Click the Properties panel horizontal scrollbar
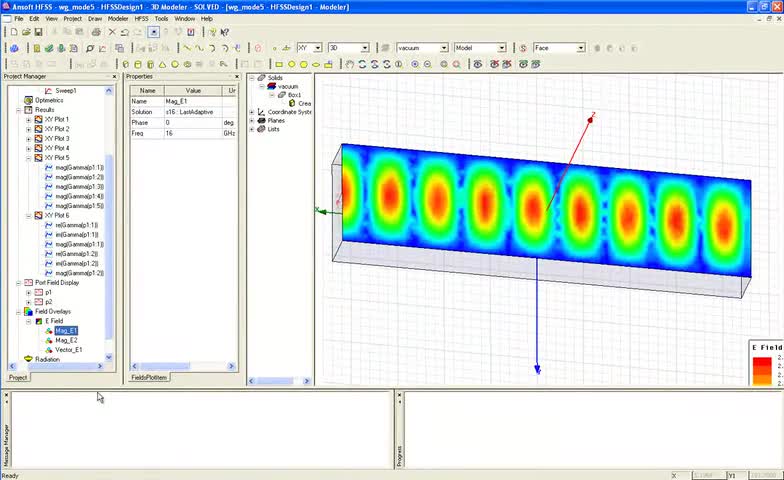This screenshot has width=784, height=480. 183,366
